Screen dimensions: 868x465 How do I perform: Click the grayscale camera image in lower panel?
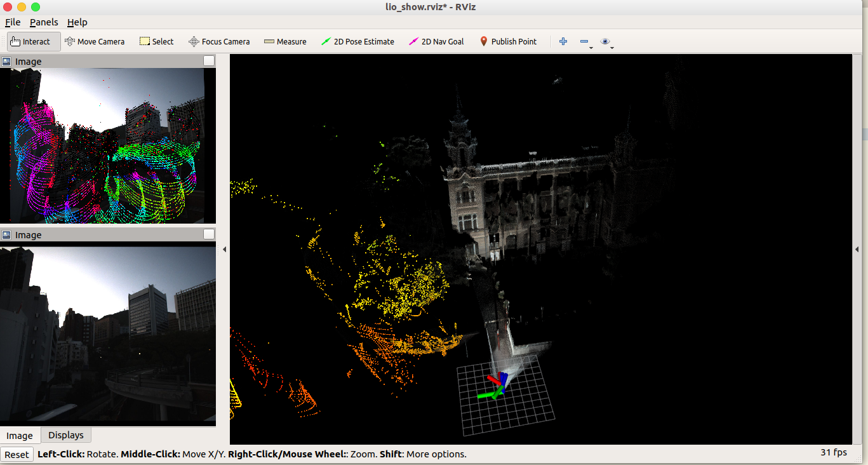tap(108, 336)
